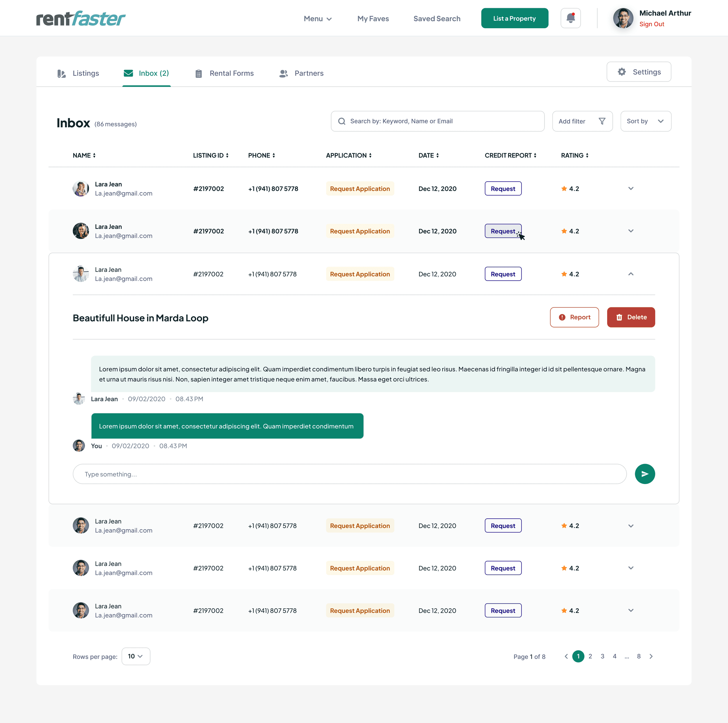The width and height of the screenshot is (728, 723).
Task: Open the Menu dropdown in header
Action: tap(317, 18)
